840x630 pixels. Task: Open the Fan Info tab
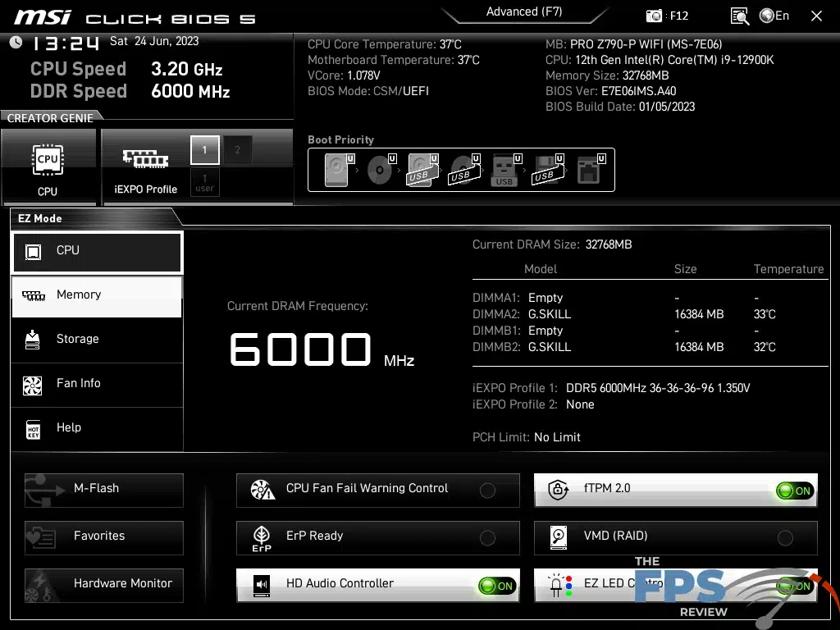(97, 384)
